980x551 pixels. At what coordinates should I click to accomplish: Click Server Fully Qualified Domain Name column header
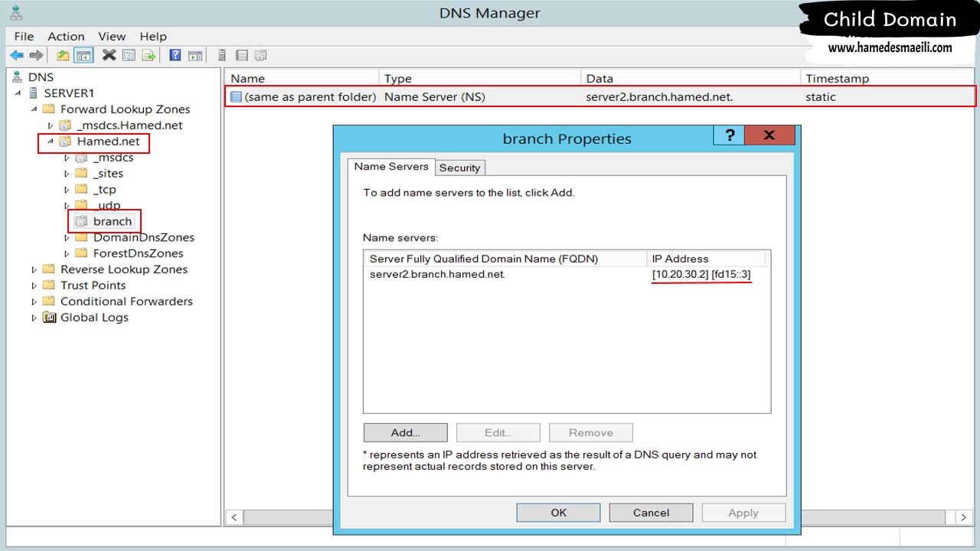coord(505,259)
